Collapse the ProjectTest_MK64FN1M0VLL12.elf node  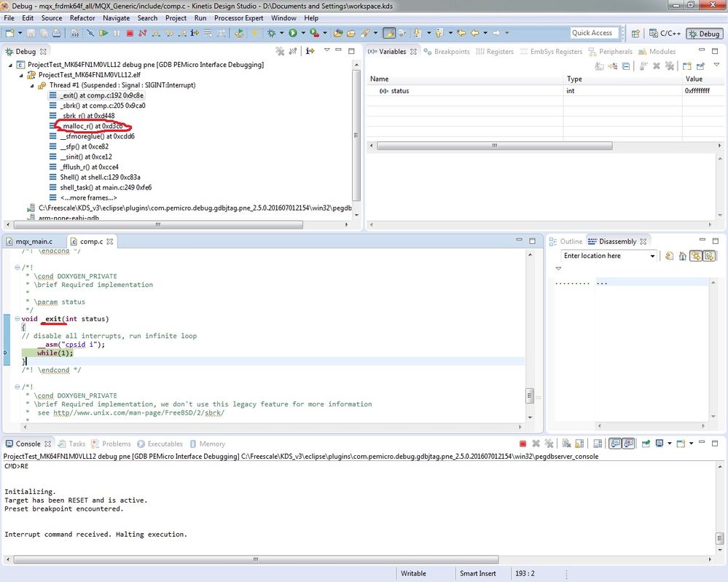pyautogui.click(x=21, y=75)
